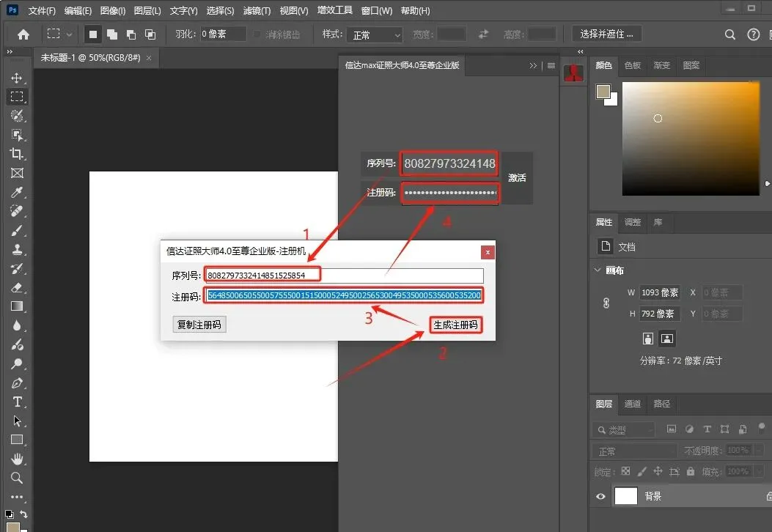Select the Eyedropper tool
The width and height of the screenshot is (772, 532).
tap(17, 192)
